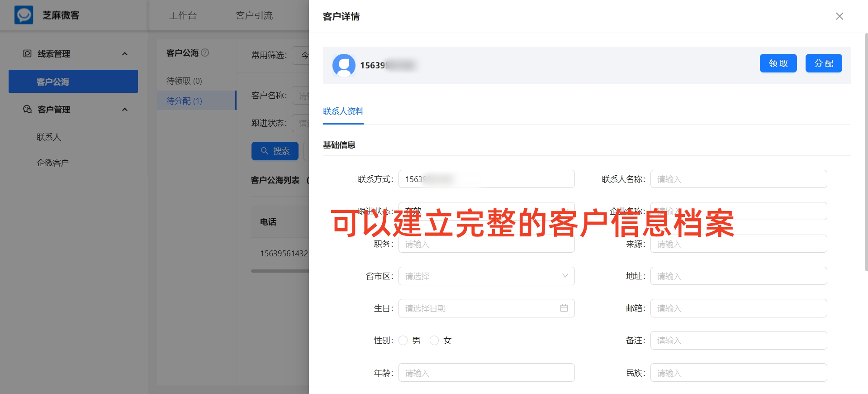The width and height of the screenshot is (868, 394).
Task: Click the 邮箱 input field
Action: (x=739, y=308)
